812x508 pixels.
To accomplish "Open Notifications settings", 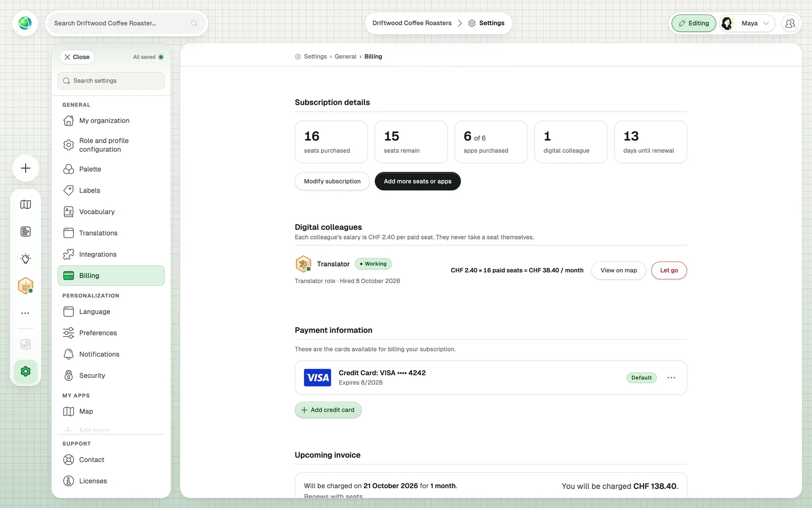I will click(x=111, y=354).
